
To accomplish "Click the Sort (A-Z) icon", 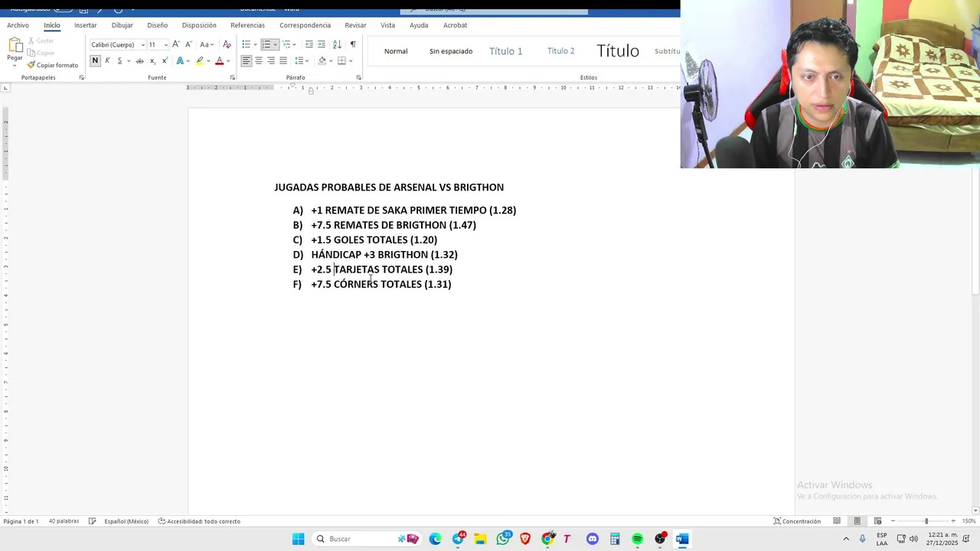I will pyautogui.click(x=337, y=44).
